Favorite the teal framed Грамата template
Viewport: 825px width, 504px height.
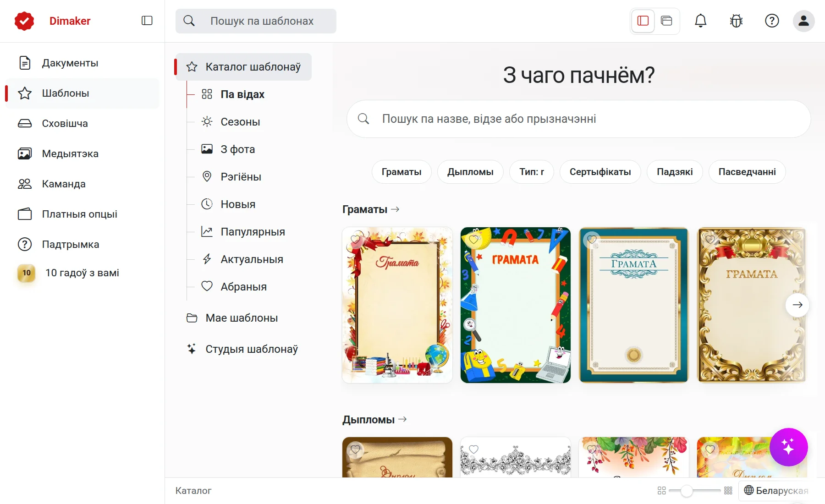coord(592,240)
